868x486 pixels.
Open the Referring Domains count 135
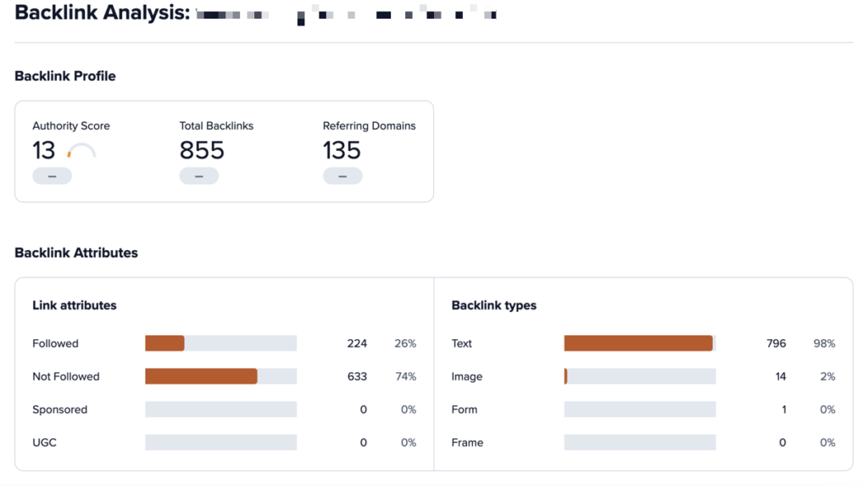pos(342,151)
